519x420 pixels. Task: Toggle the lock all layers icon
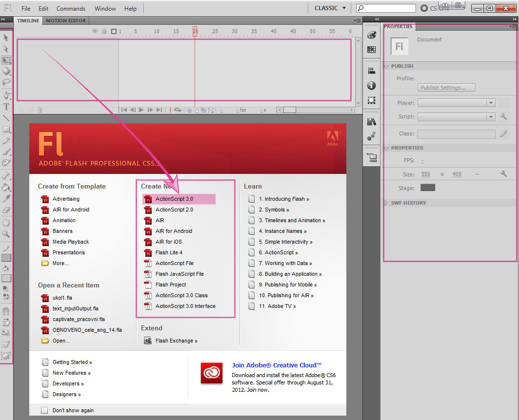[x=104, y=31]
